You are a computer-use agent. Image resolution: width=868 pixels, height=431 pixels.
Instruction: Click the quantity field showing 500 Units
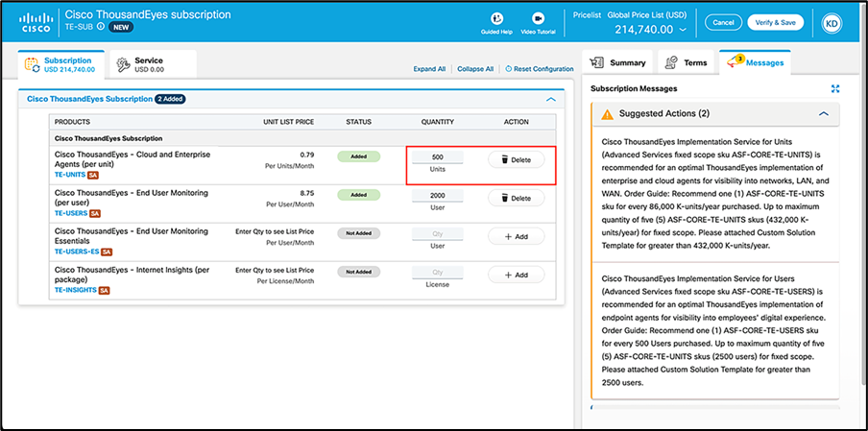(x=437, y=157)
